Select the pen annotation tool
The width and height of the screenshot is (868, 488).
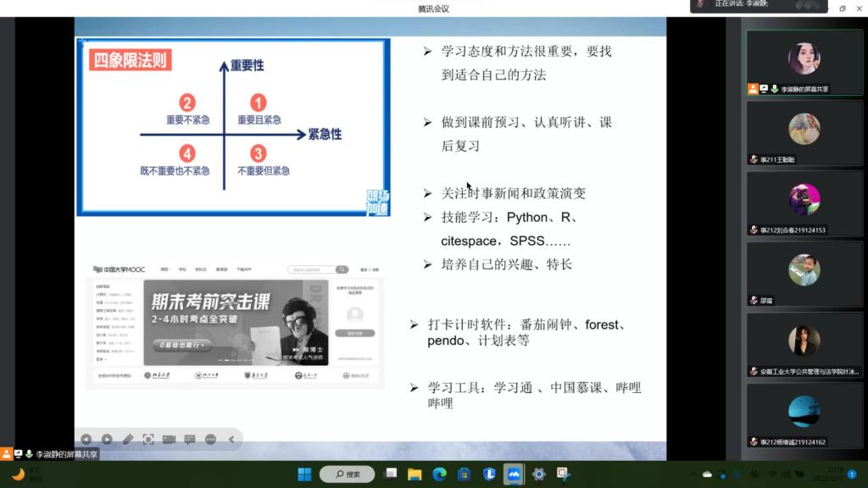point(128,439)
